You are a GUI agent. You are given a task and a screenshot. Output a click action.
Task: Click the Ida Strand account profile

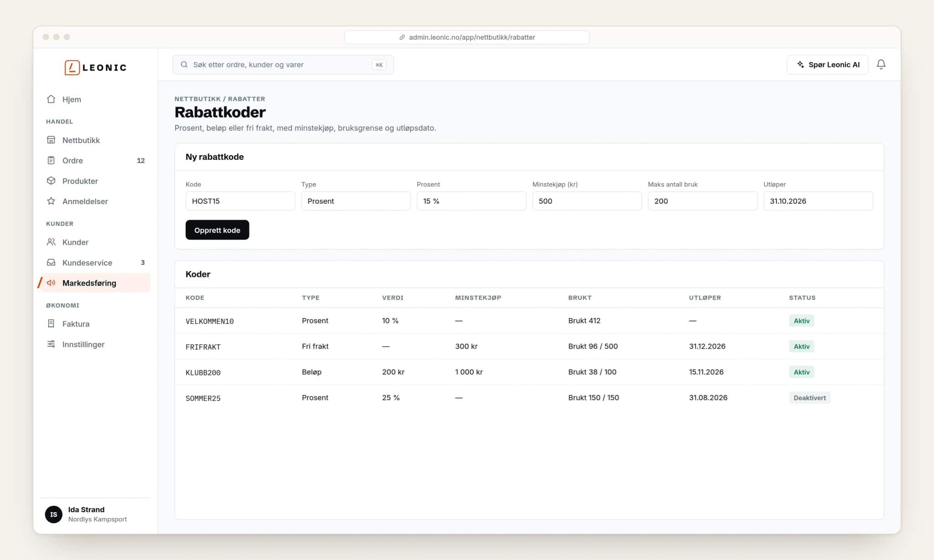(x=95, y=514)
